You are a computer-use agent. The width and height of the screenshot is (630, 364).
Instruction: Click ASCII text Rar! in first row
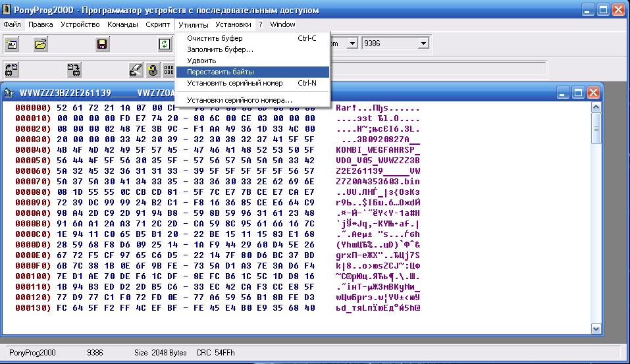346,108
